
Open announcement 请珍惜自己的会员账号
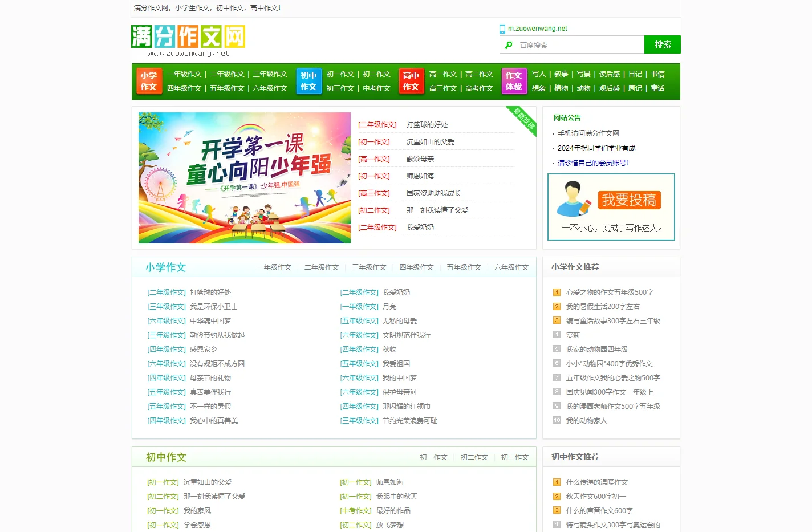pos(593,163)
